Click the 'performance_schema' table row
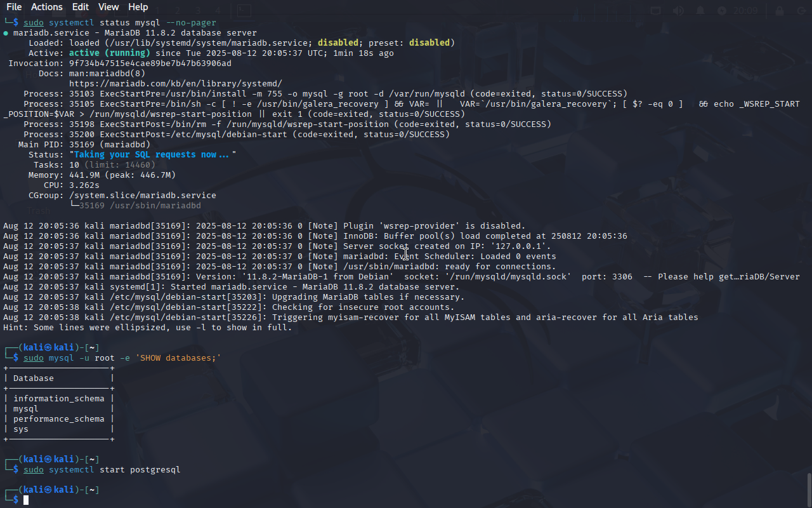812x508 pixels. 59,419
